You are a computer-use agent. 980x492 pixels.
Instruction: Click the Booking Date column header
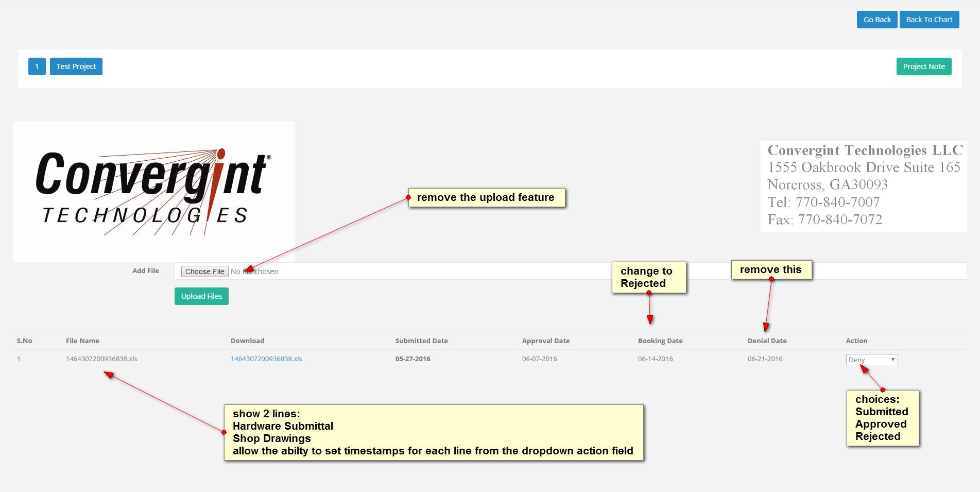click(x=660, y=341)
